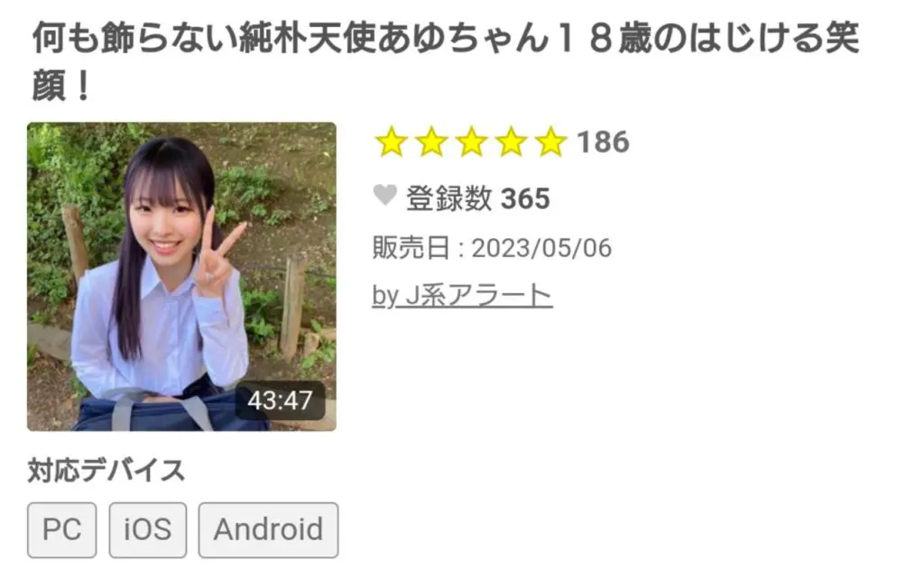Open seller link by J系アラート

point(462,296)
